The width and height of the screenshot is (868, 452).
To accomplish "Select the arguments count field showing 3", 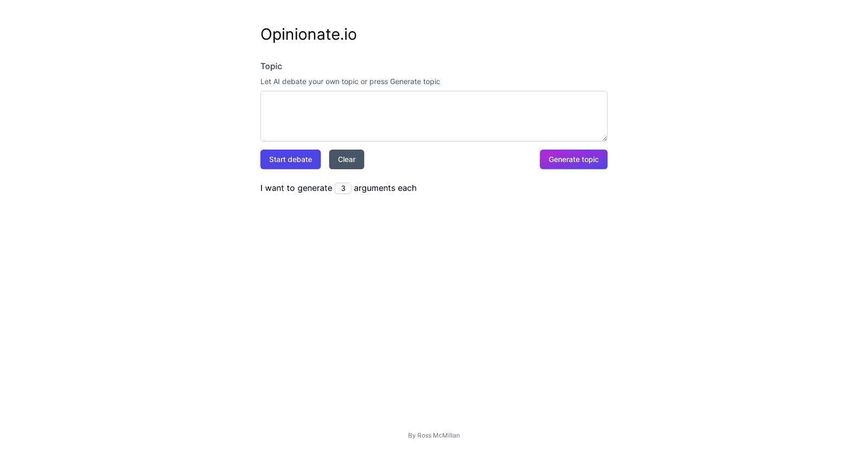I will [x=343, y=188].
